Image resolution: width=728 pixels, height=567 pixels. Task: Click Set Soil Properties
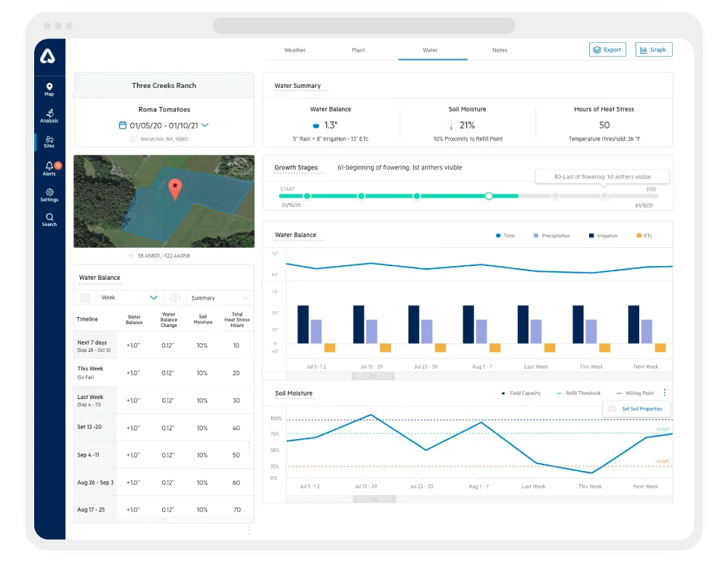(x=636, y=409)
